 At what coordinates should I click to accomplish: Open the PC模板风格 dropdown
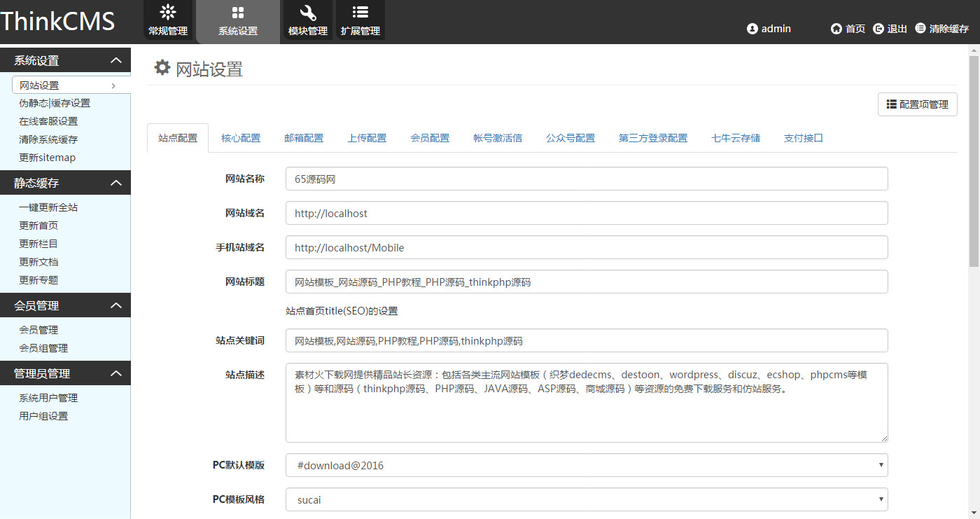tap(587, 499)
